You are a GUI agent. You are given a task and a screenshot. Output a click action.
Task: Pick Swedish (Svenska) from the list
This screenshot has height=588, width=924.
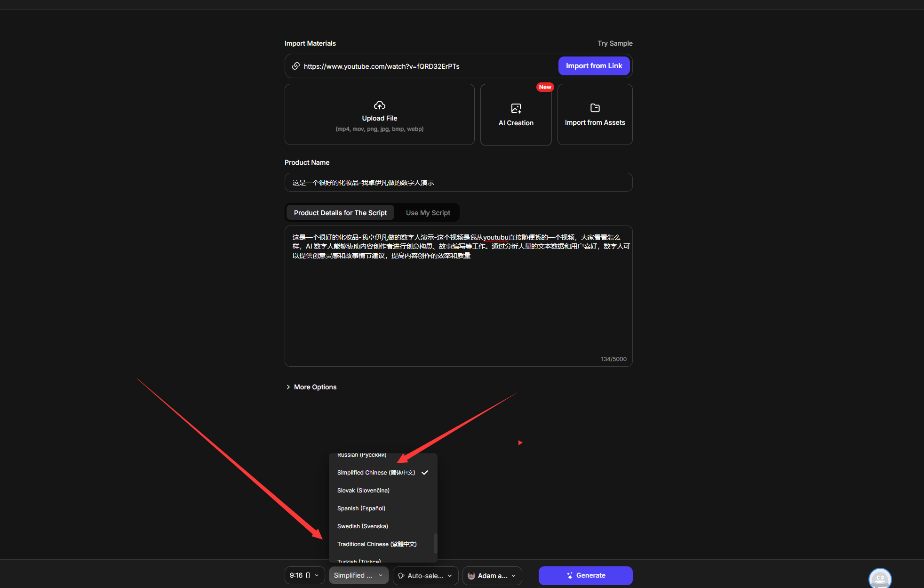pos(363,526)
